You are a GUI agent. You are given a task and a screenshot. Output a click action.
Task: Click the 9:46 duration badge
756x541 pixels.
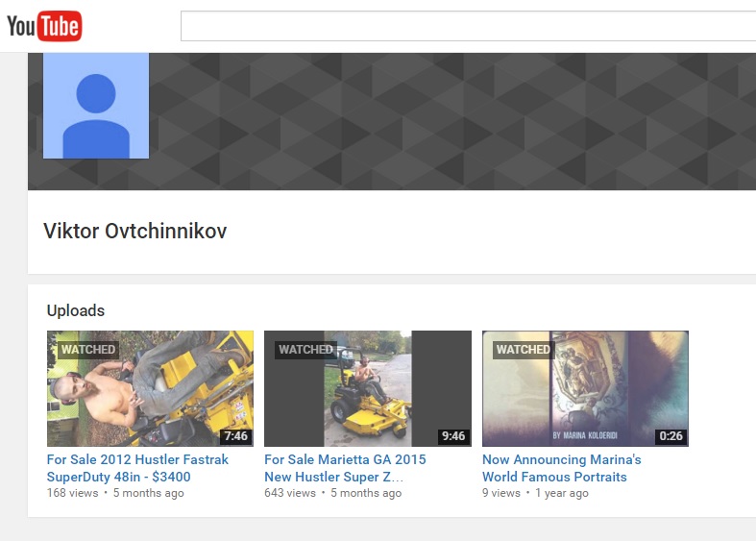[453, 436]
